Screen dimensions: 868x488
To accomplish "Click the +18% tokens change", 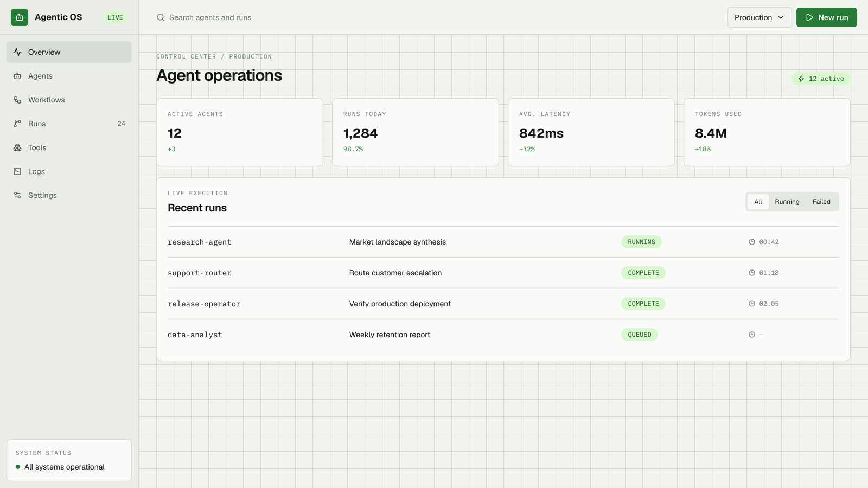I will coord(703,149).
